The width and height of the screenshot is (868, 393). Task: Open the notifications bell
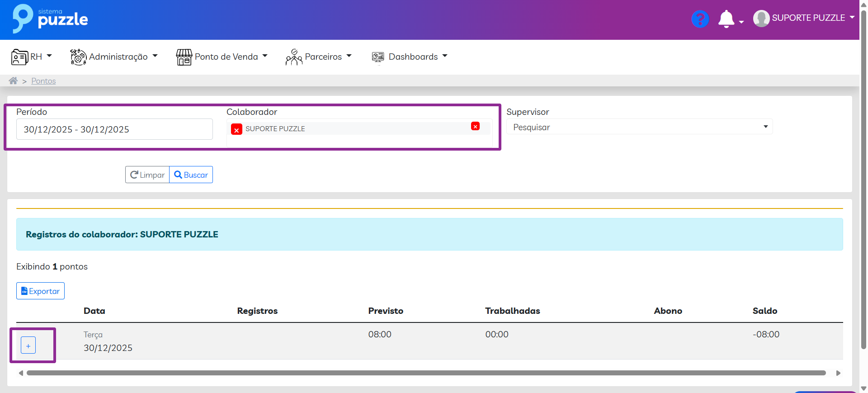(726, 19)
